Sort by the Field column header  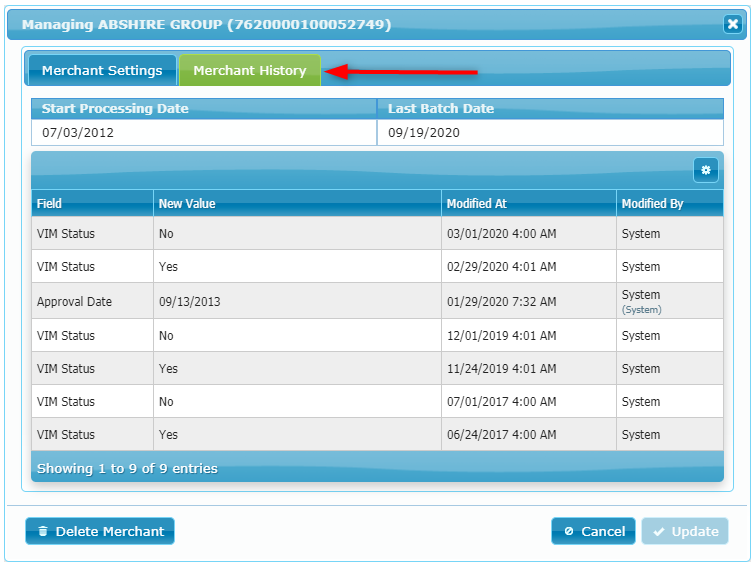pos(92,203)
